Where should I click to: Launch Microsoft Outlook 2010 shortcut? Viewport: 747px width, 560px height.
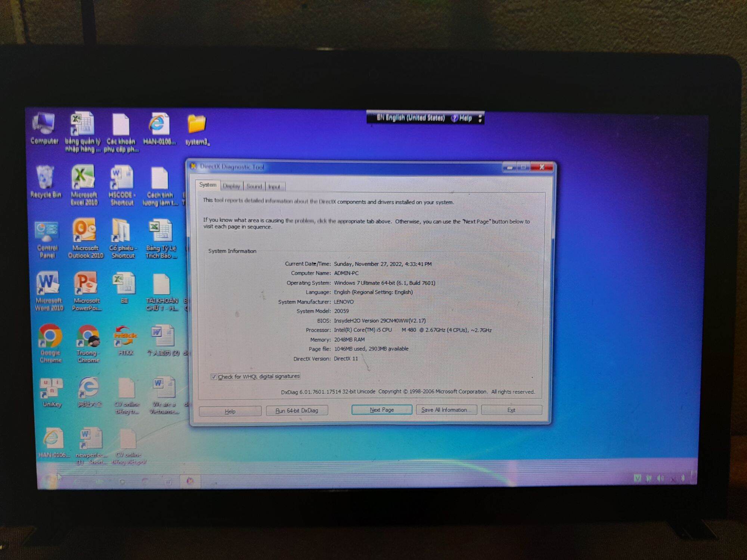85,238
